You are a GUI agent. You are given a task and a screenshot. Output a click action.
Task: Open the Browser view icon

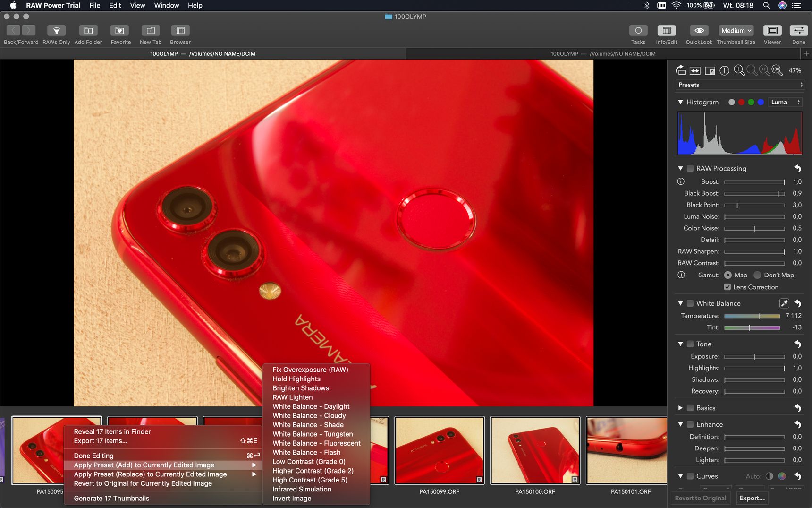180,31
